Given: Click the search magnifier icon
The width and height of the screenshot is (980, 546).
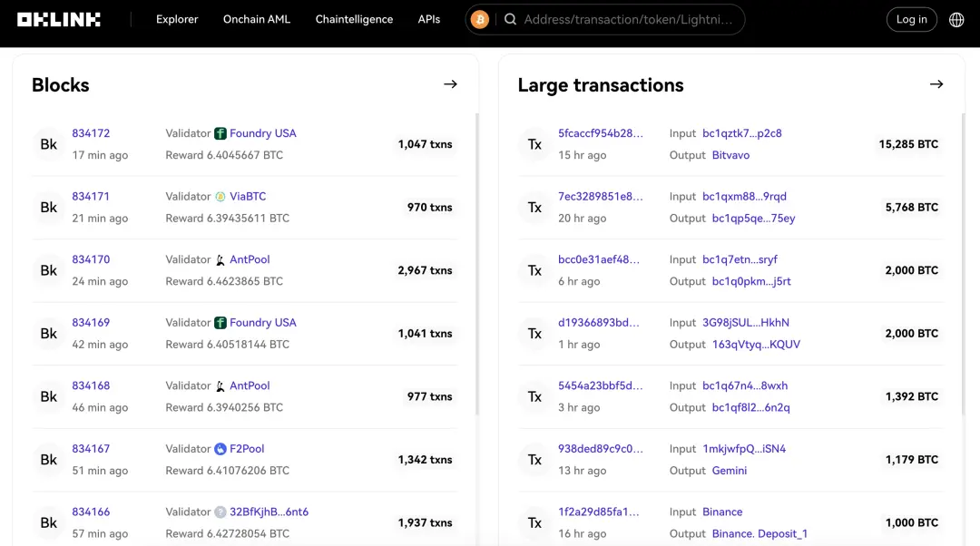Looking at the screenshot, I should 511,19.
